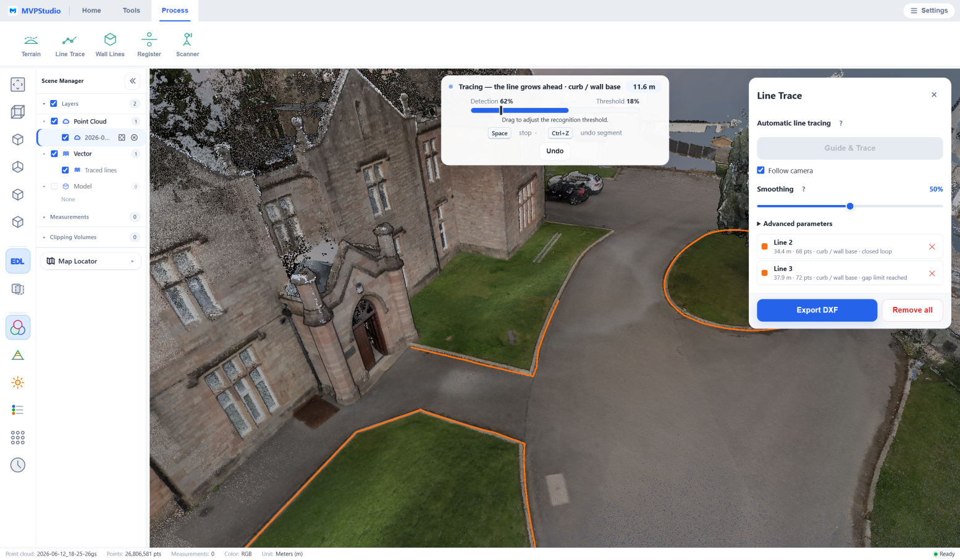This screenshot has height=560, width=960.
Task: Toggle the Model layer checkbox
Action: [x=54, y=186]
